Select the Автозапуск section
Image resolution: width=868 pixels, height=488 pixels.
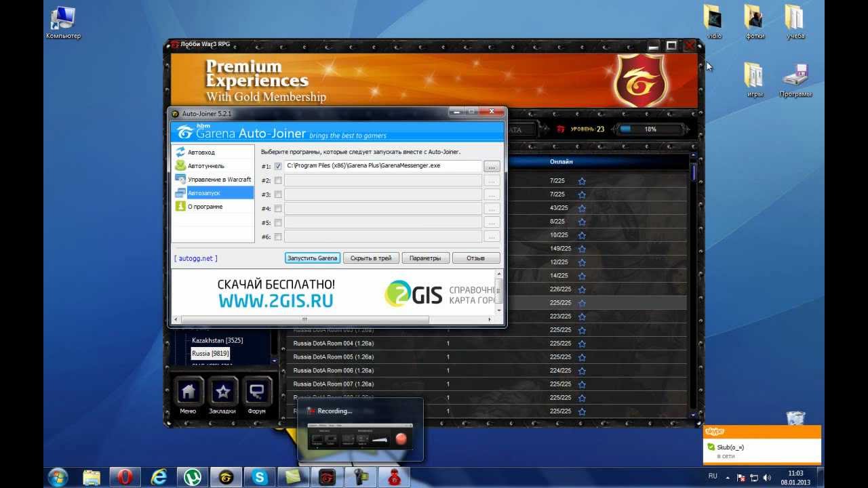coord(212,193)
